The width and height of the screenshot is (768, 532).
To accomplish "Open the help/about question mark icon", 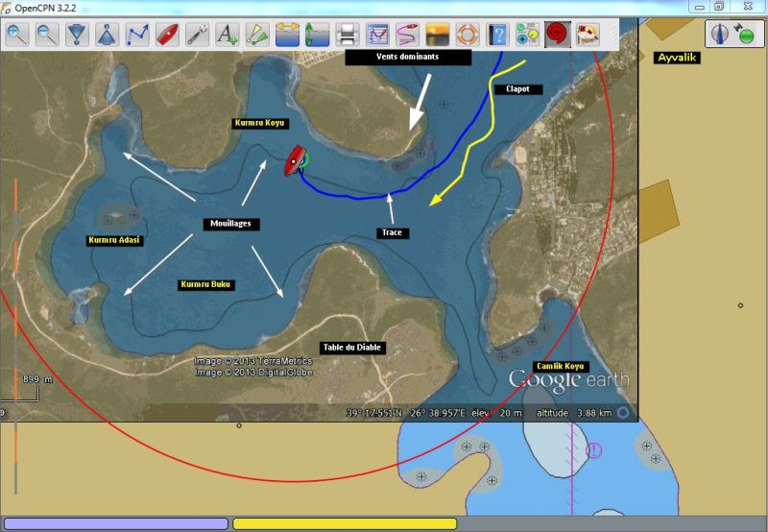I will [496, 36].
